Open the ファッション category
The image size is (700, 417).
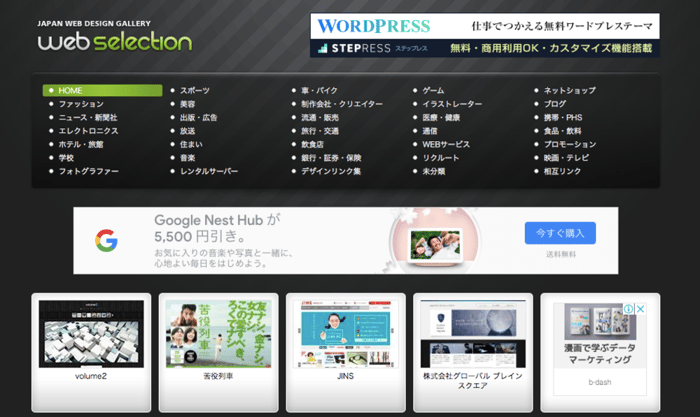click(81, 104)
